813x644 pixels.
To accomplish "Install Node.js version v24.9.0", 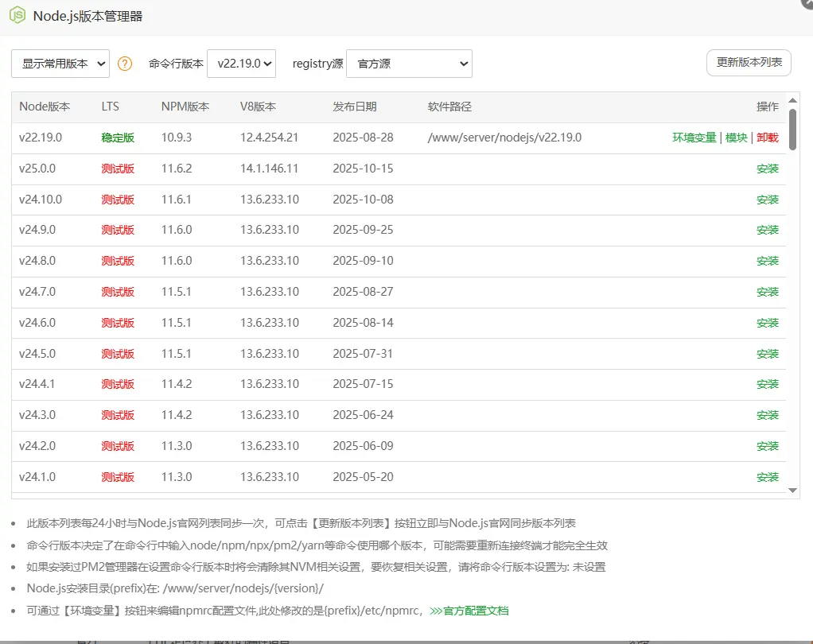I will 767,230.
